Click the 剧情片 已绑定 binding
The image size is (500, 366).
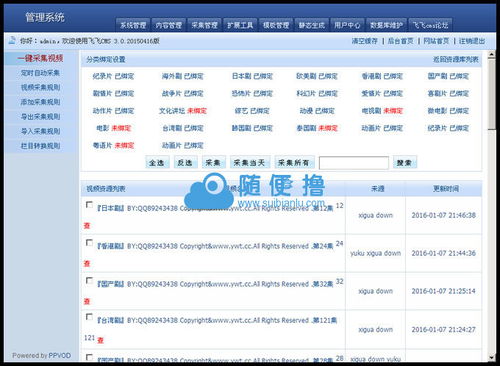point(113,93)
